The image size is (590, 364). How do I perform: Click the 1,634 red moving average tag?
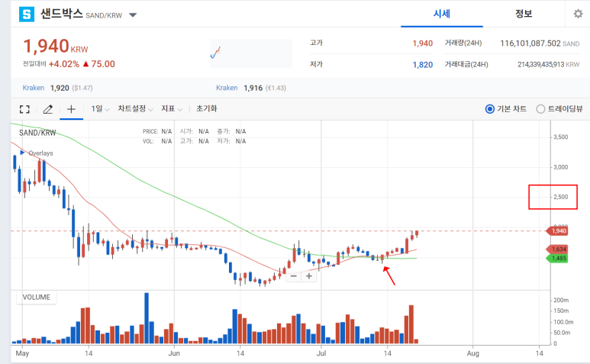point(557,249)
